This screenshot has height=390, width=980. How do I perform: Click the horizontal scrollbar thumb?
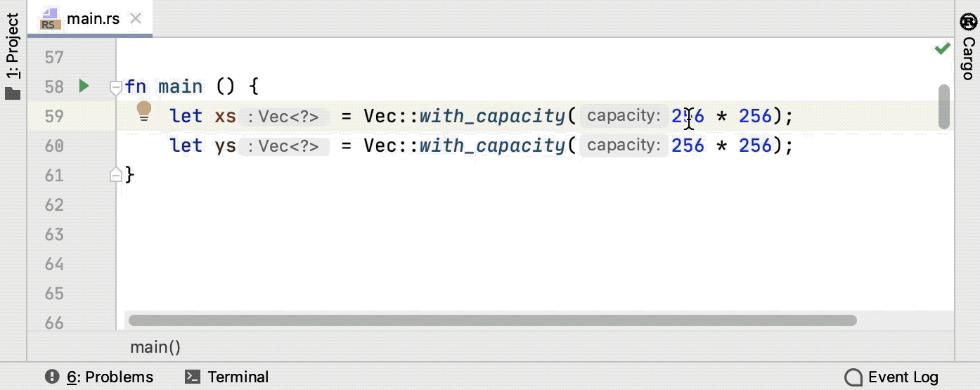click(x=492, y=320)
